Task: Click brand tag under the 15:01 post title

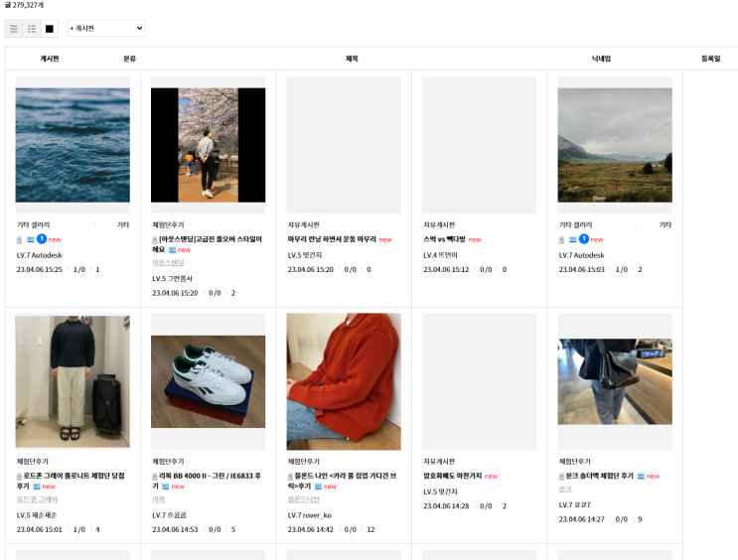Action: point(37,499)
